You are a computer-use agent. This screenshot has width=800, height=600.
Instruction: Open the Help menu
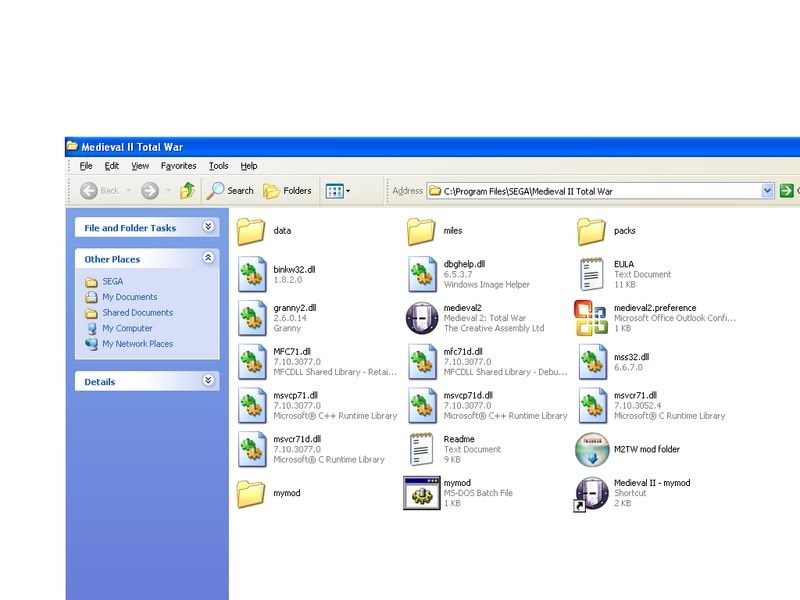click(249, 166)
